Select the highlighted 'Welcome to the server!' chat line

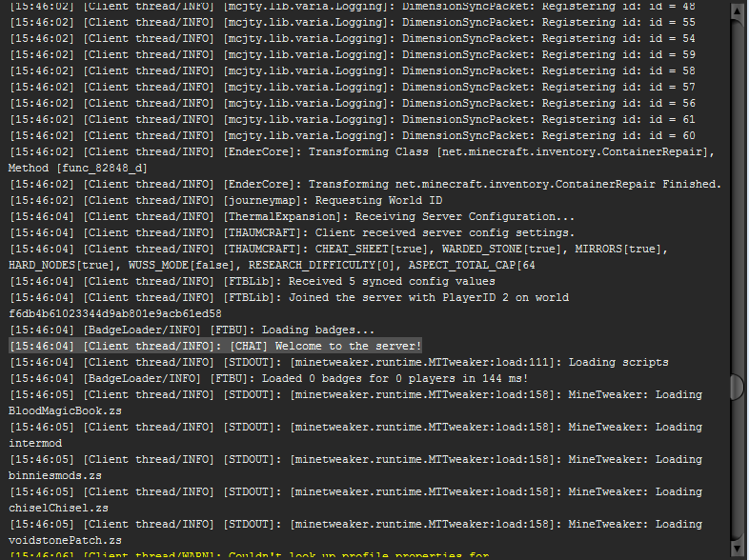pos(215,346)
